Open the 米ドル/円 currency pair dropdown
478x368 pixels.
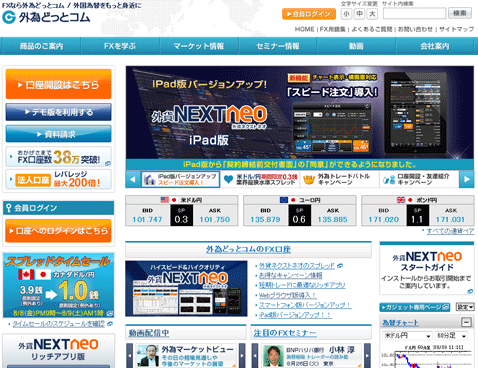coord(407,335)
